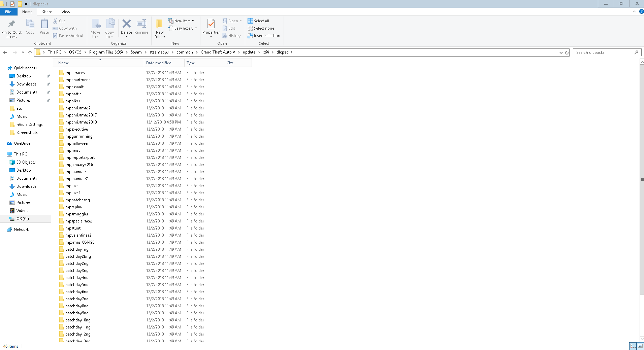
Task: Pin folder to Quick access
Action: coord(12,29)
